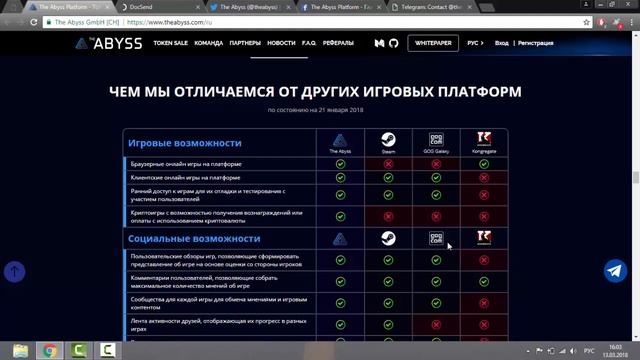640x360 pixels.
Task: Open the TOKEN SALE menu item
Action: [171, 43]
